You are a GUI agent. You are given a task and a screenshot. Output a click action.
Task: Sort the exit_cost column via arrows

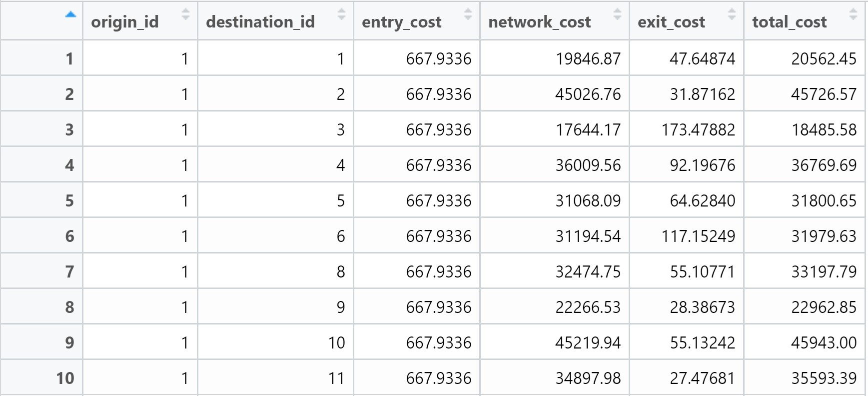(x=732, y=14)
